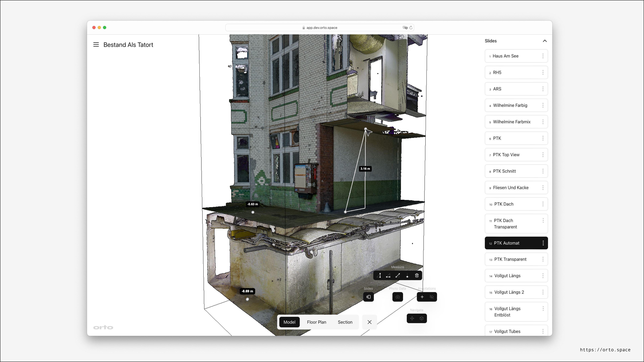Collapse the Slides panel chevron
This screenshot has height=362, width=644.
coord(545,41)
